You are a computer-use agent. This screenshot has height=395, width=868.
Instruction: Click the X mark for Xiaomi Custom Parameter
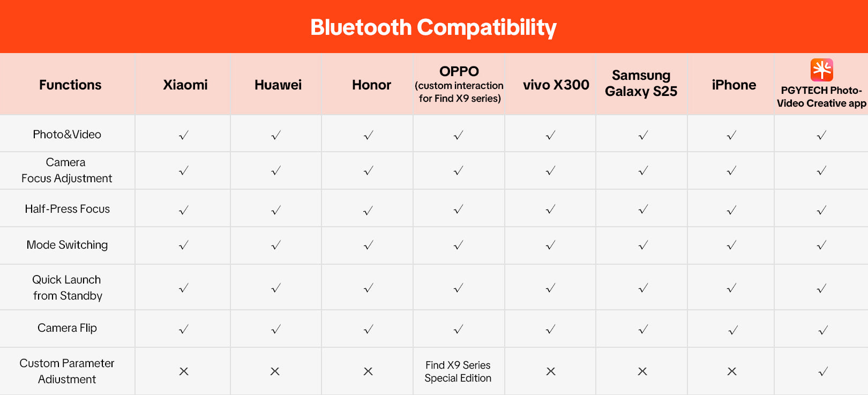(x=184, y=371)
